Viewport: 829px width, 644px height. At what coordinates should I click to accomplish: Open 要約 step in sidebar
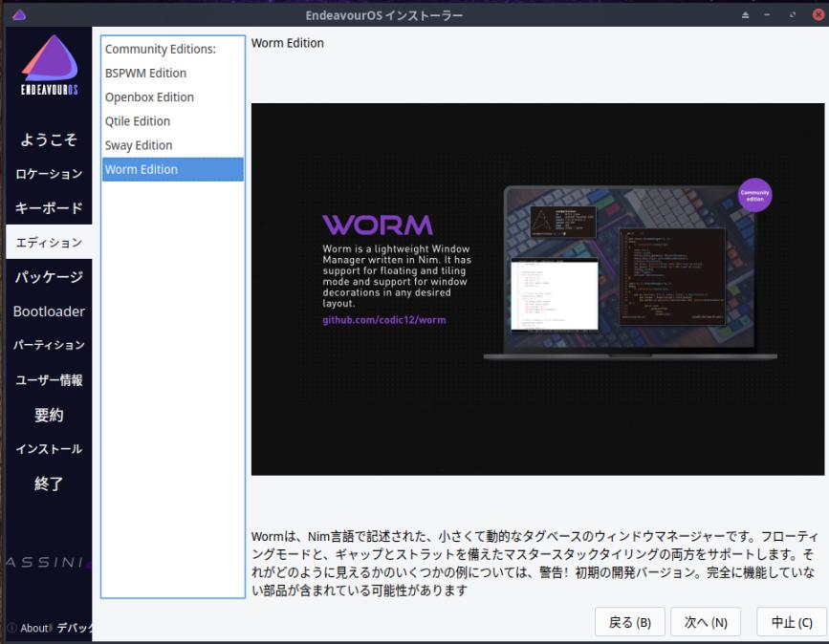49,415
